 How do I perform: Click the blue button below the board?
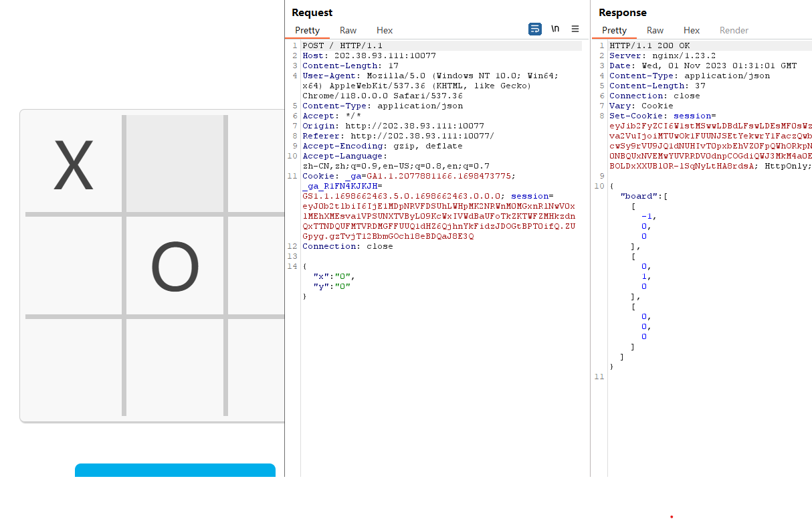[x=175, y=470]
